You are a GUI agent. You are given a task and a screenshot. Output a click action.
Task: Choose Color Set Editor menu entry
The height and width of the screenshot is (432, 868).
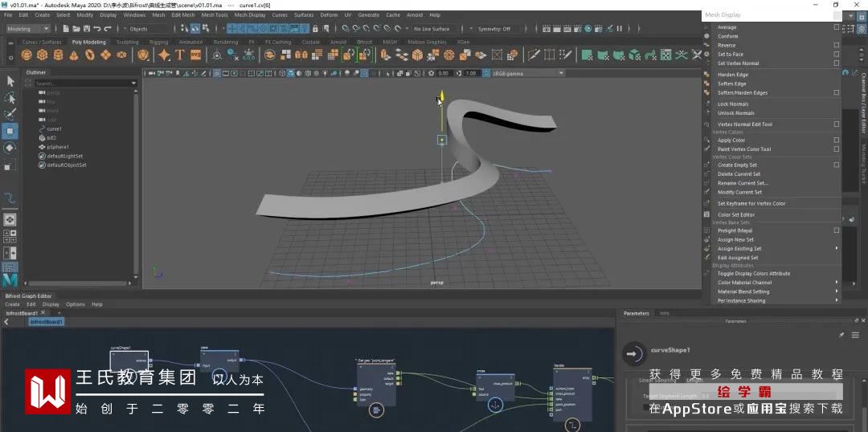735,214
